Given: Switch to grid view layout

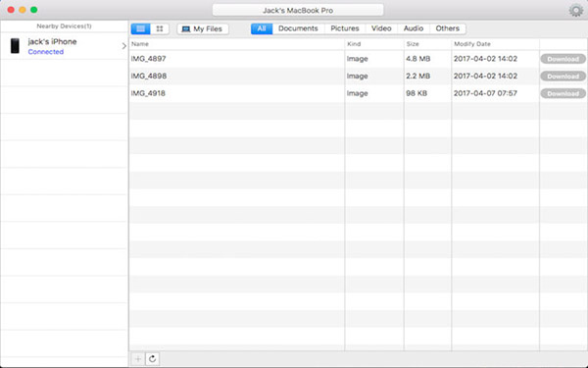Looking at the screenshot, I should pos(160,28).
